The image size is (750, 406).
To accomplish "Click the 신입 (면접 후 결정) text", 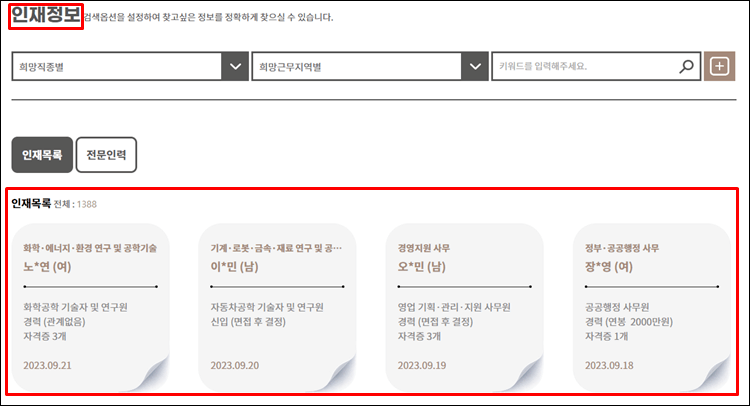I will tap(248, 322).
